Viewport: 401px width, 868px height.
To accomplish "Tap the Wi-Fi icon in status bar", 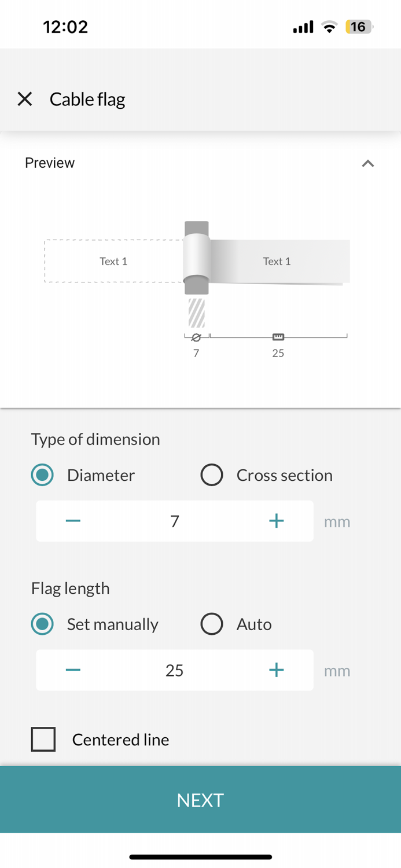I will (329, 27).
